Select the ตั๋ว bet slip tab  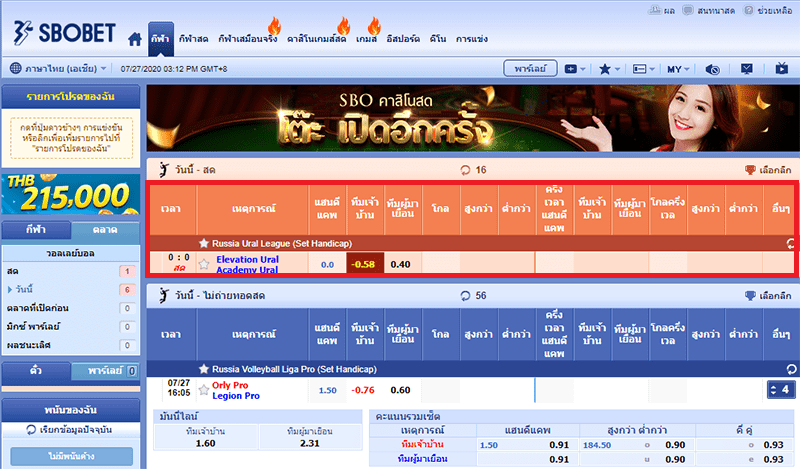point(36,371)
